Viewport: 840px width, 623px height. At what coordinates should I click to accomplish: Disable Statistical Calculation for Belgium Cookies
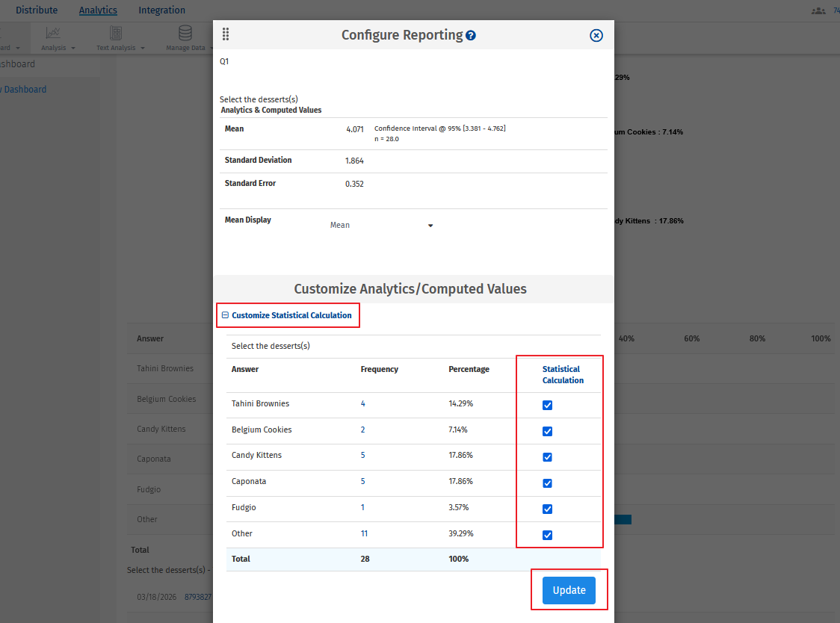coord(548,431)
